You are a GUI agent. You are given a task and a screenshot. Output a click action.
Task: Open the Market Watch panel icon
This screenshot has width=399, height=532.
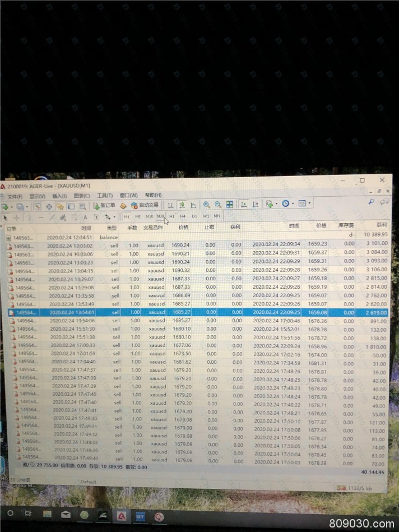pos(38,206)
